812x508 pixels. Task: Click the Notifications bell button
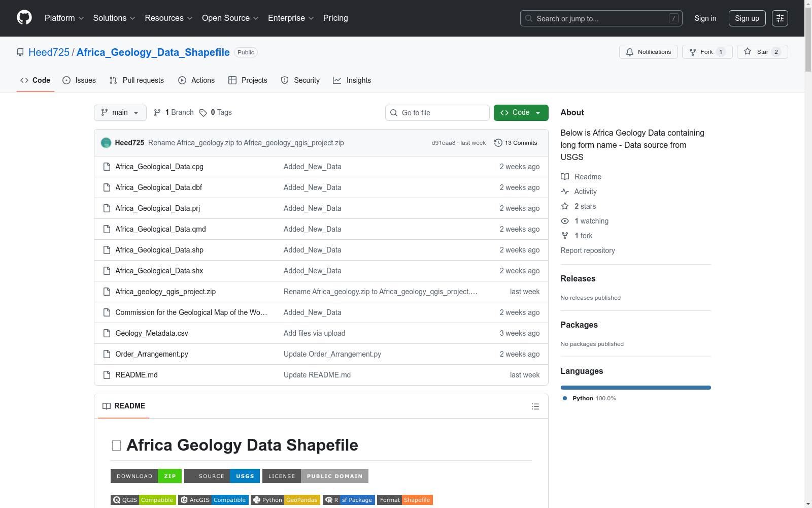click(x=649, y=52)
